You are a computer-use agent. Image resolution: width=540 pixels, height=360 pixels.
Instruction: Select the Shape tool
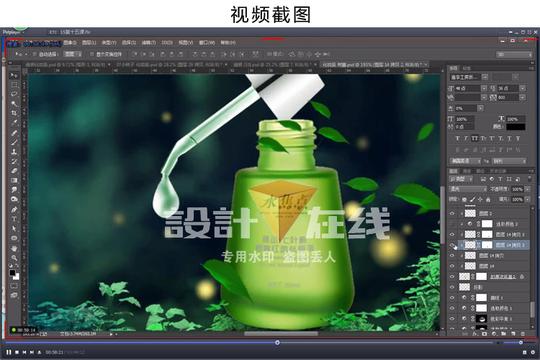(14, 238)
